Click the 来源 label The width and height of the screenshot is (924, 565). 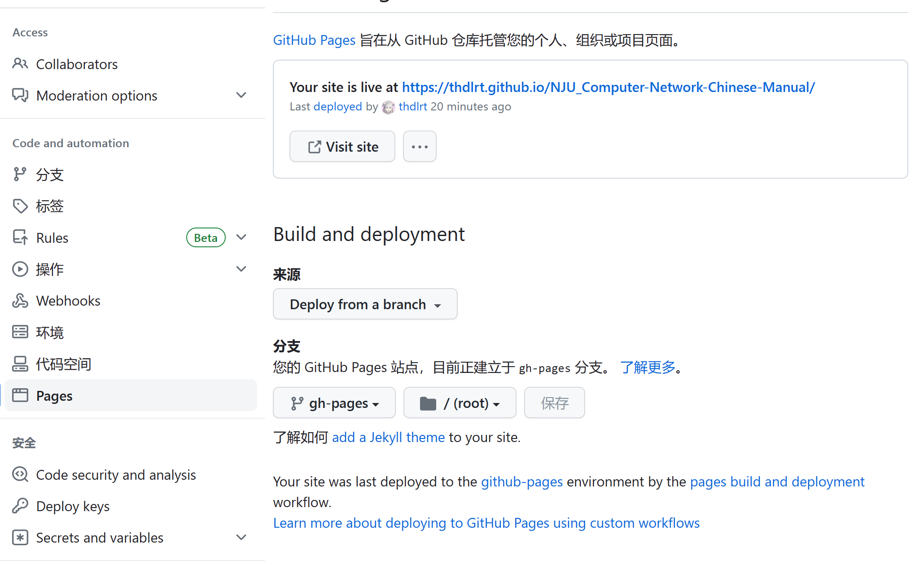click(287, 274)
